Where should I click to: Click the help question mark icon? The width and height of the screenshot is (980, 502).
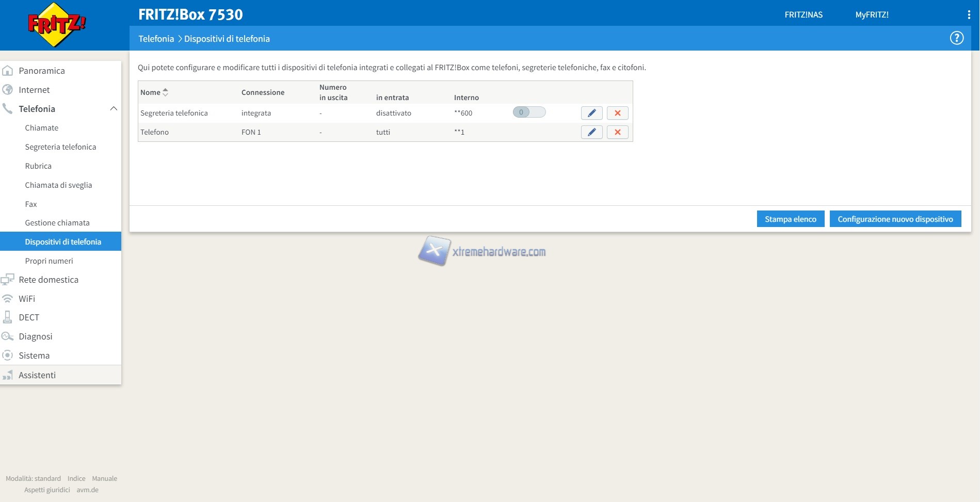pos(956,38)
